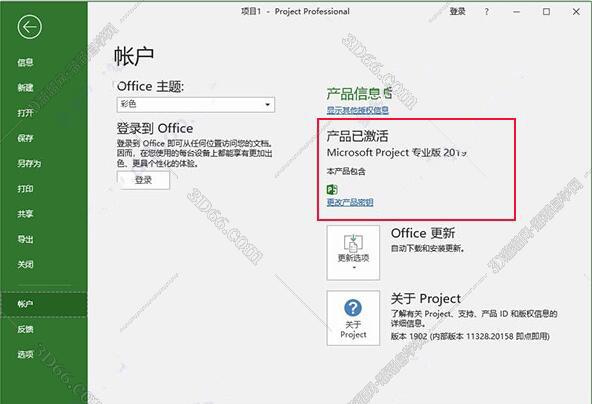Viewport: 592px width, 404px height.
Task: Click 关闭 in the sidebar menu
Action: (25, 264)
